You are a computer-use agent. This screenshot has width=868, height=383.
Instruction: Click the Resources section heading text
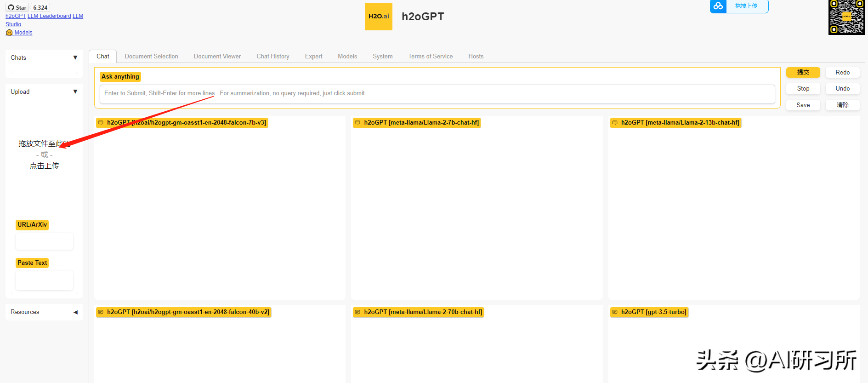(25, 312)
